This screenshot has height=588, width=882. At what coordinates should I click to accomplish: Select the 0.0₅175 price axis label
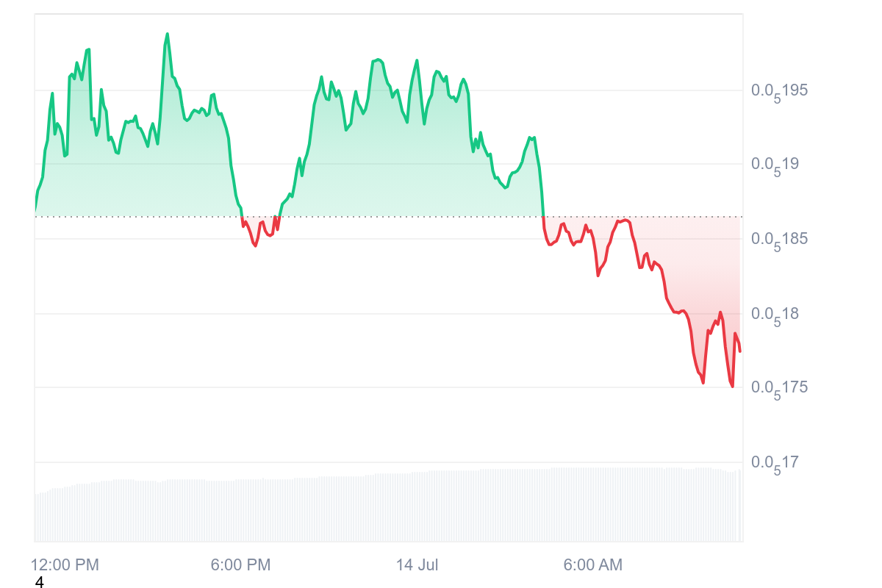point(780,387)
